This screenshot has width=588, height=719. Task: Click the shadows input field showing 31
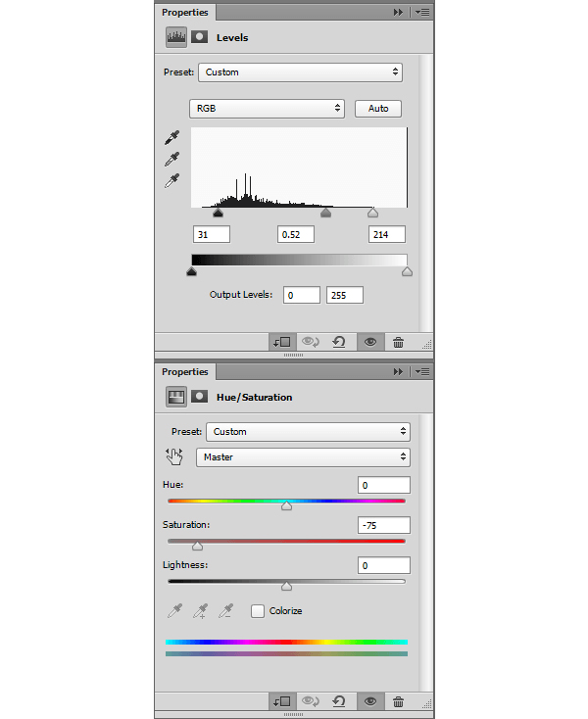212,234
